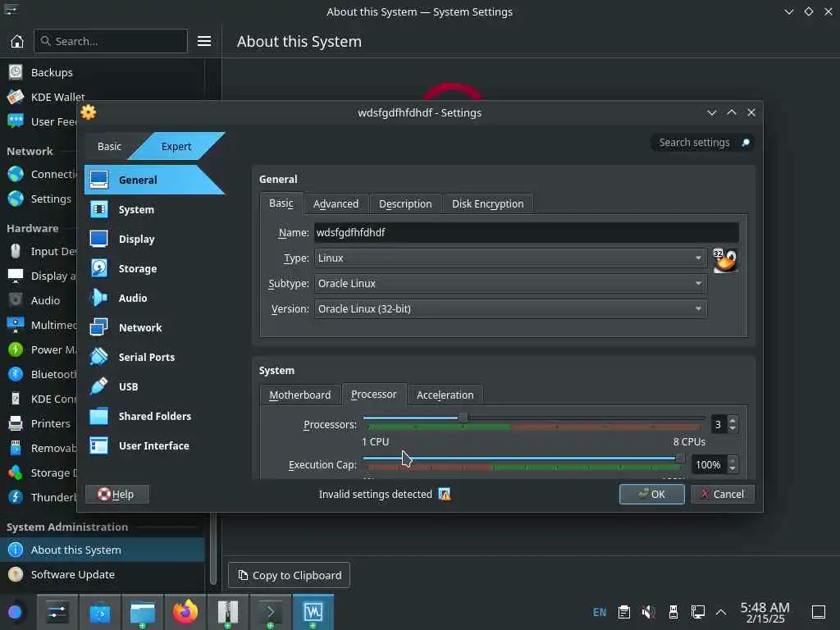
Task: Open Backups in System Settings sidebar
Action: point(102,72)
